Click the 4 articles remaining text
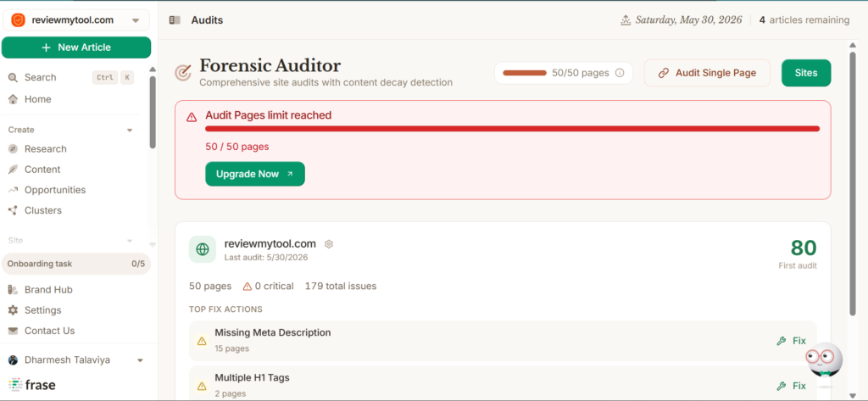Screen dimensions: 868x401 coord(804,20)
